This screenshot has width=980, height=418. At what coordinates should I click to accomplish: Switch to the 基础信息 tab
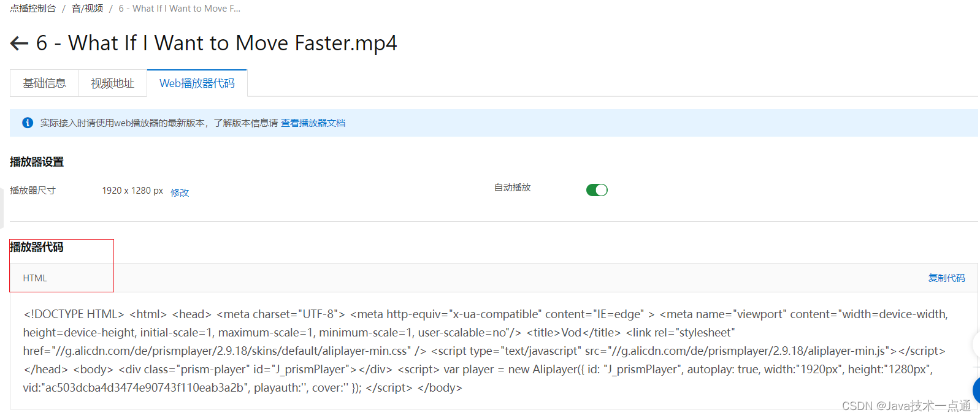coord(44,83)
